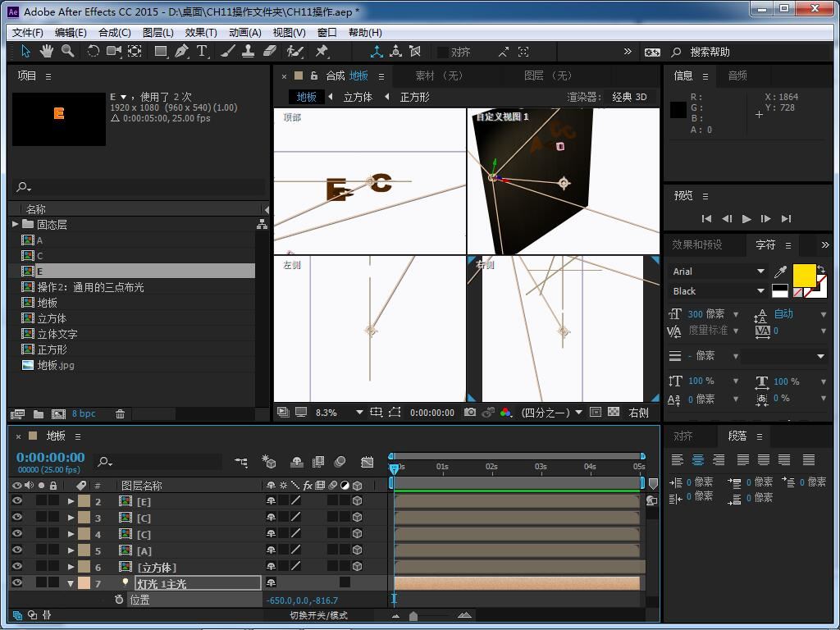
Task: Expand the 固态层 folder in the project panel
Action: pos(16,224)
